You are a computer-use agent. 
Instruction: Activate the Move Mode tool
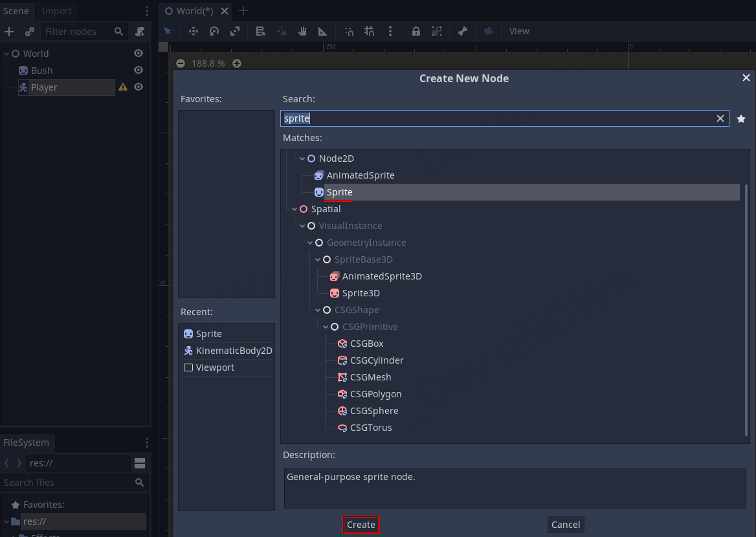194,31
